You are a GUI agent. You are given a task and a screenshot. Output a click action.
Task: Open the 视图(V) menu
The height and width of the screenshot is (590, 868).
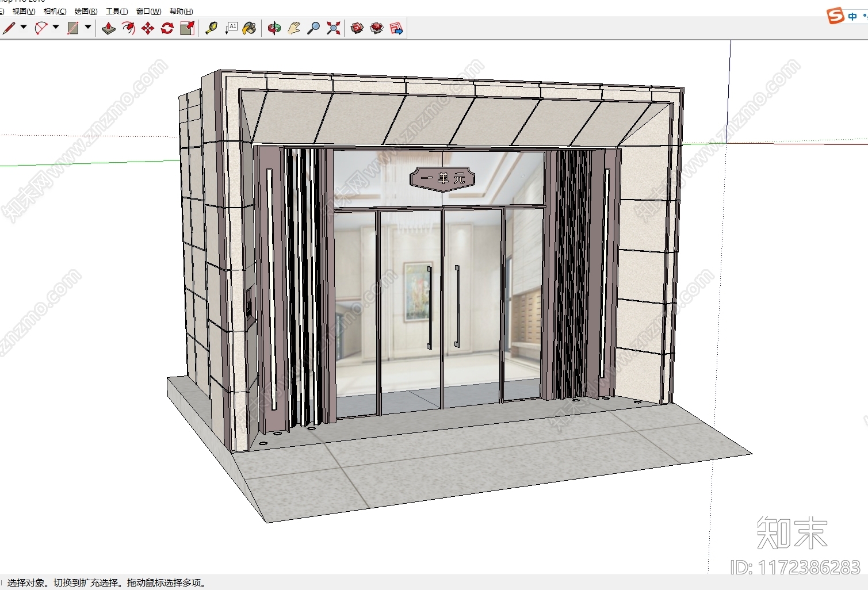(24, 12)
